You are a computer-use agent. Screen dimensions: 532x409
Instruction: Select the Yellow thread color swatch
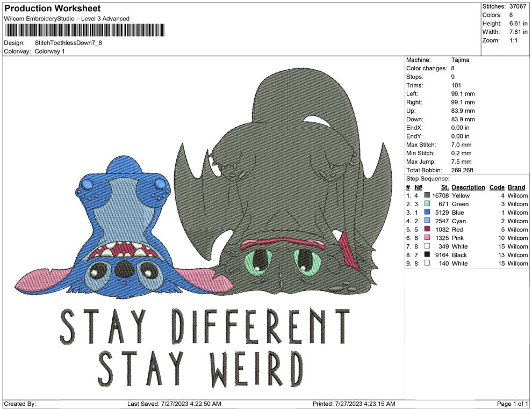click(x=427, y=195)
